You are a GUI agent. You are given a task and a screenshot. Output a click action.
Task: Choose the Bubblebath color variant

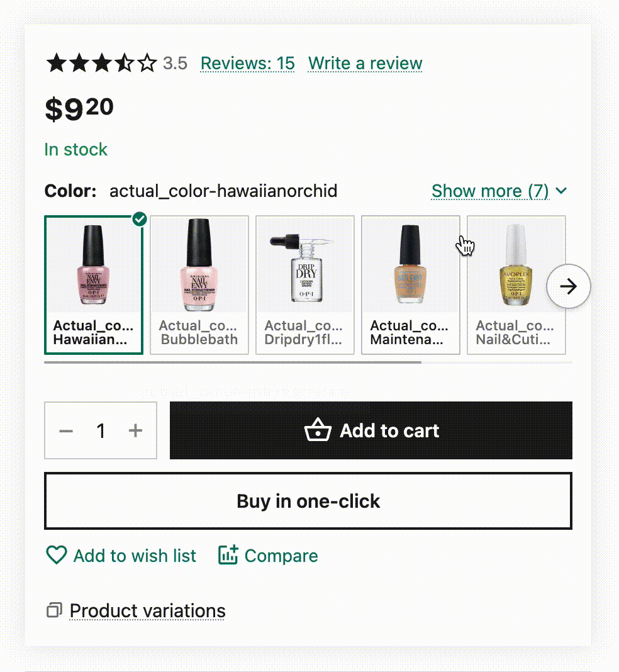(199, 285)
